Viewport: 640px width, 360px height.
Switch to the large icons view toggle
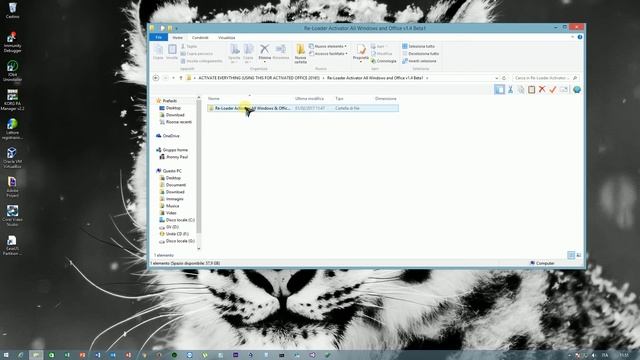[578, 255]
